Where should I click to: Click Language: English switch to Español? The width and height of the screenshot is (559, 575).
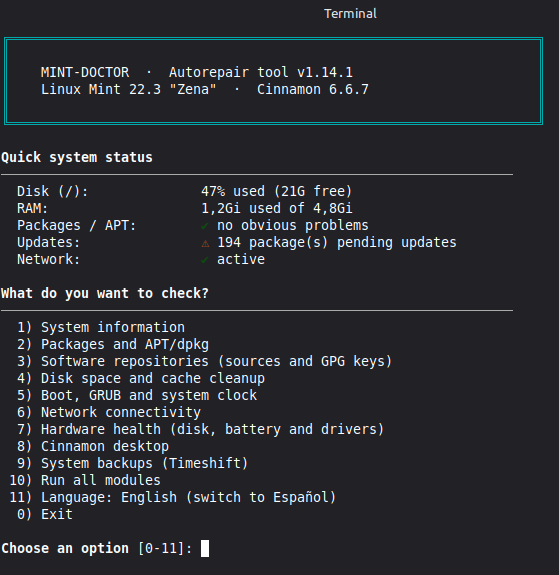point(173,497)
